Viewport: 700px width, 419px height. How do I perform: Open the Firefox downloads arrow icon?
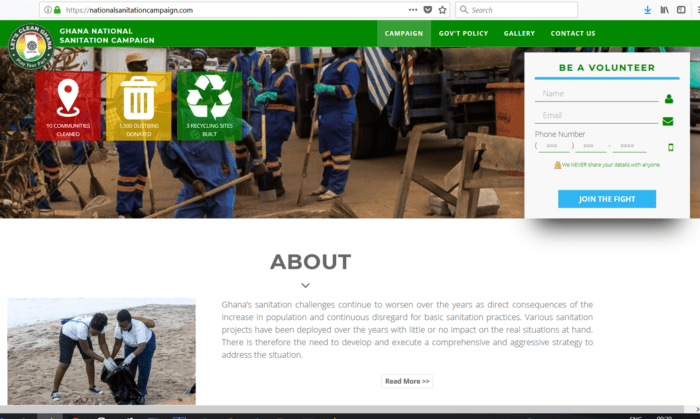tap(648, 10)
